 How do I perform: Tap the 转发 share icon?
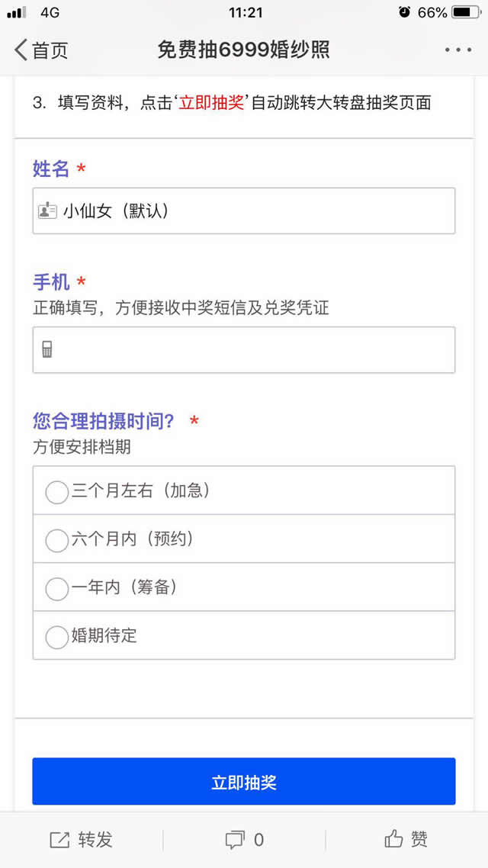[x=59, y=840]
